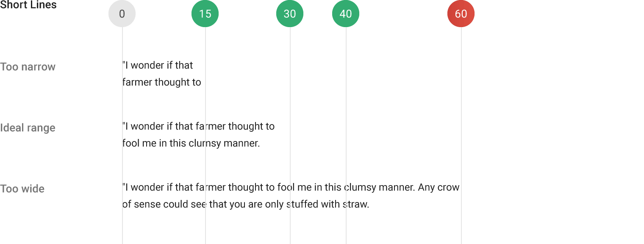This screenshot has width=644, height=244.
Task: Click the gray 0 circle marker
Action: [122, 14]
